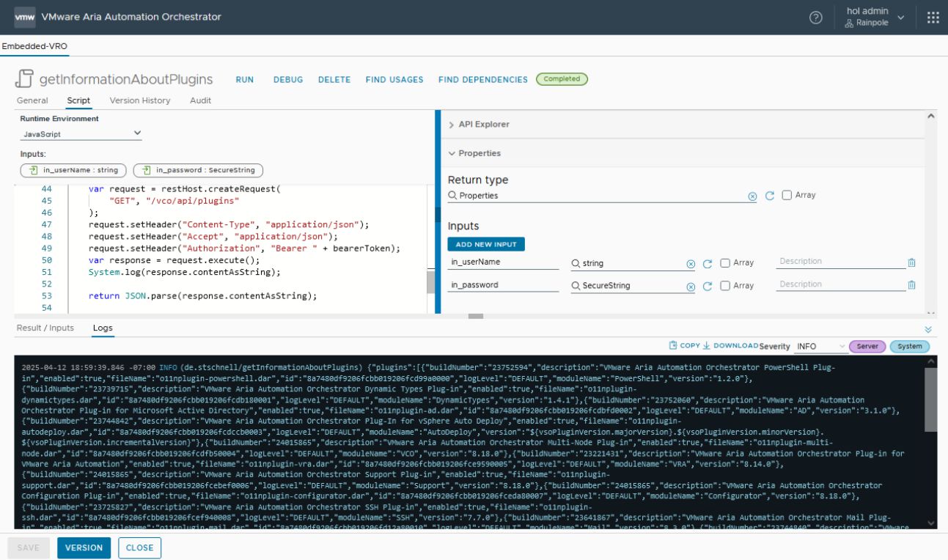Refresh the Return type field

[769, 196]
